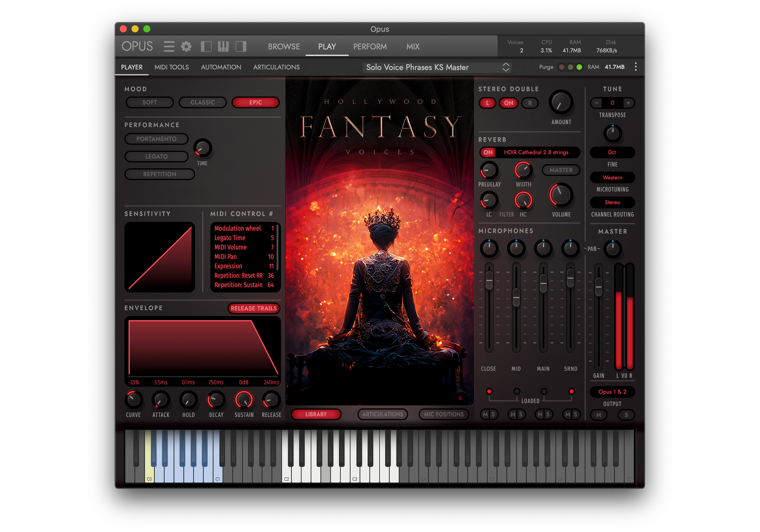This screenshot has height=532, width=760.
Task: Adjust the envelope Curve knob
Action: click(133, 400)
